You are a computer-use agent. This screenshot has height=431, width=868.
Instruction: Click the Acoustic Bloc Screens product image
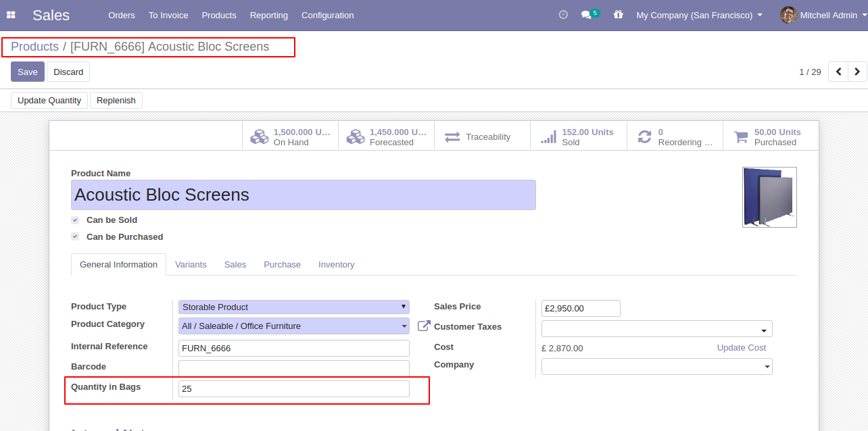[x=769, y=197]
